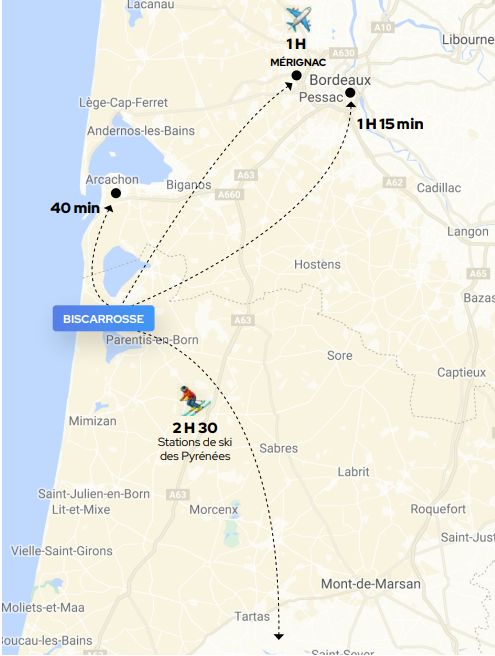Image resolution: width=495 pixels, height=656 pixels.
Task: Click the '40 min' label near Arcachon
Action: pyautogui.click(x=75, y=208)
